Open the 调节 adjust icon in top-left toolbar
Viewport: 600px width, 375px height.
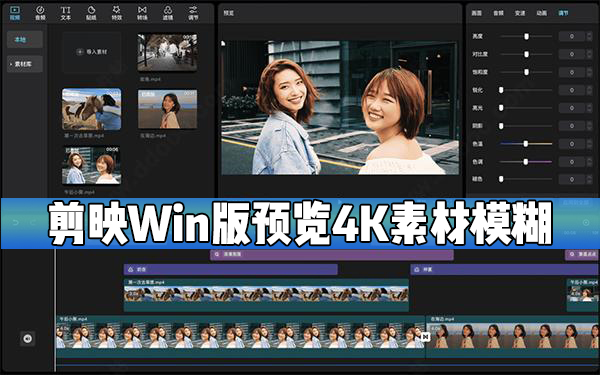click(x=193, y=13)
